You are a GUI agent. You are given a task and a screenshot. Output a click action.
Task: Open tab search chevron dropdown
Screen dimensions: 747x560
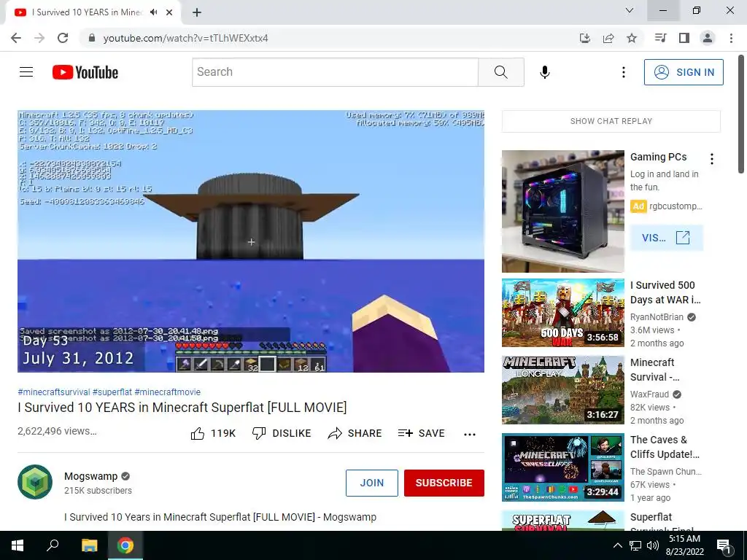[630, 10]
